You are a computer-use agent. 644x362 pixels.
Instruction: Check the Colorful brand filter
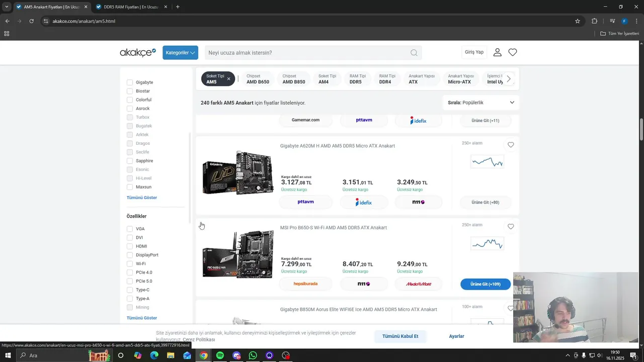coord(130,100)
